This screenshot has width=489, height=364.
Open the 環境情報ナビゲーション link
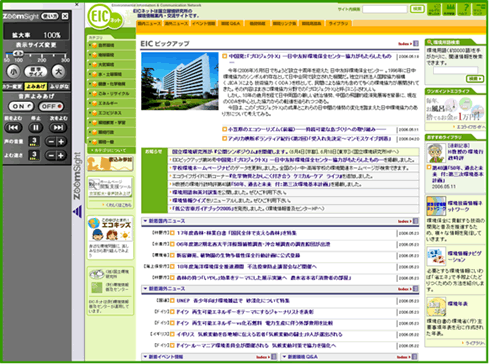click(465, 256)
